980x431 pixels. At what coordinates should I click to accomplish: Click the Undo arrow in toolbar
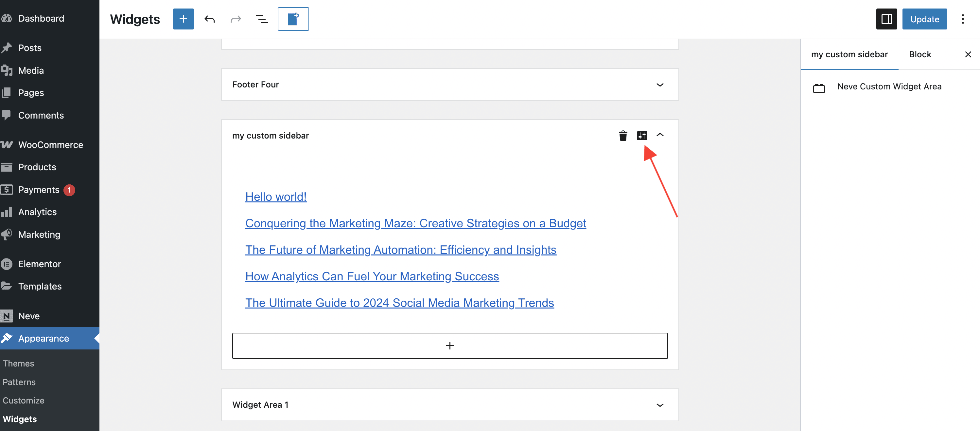point(210,19)
